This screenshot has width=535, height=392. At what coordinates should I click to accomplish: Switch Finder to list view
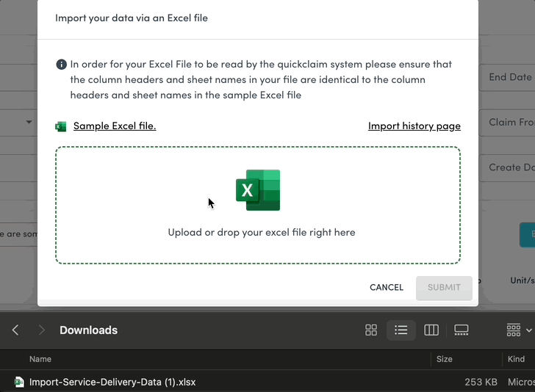pos(401,330)
